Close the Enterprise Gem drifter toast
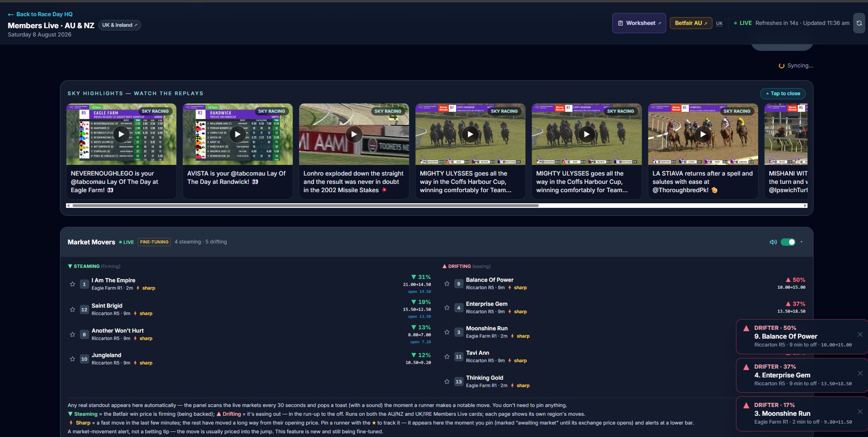 (x=860, y=373)
